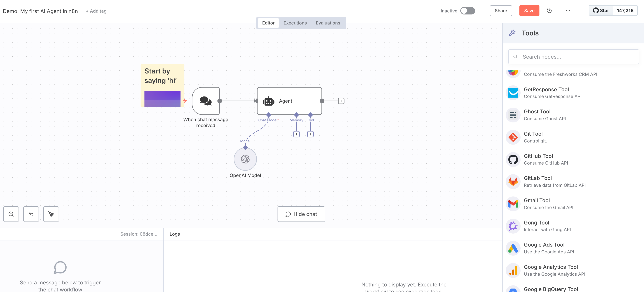Screen dimensions: 644x292
Task: Click the Agent robot node
Action: [x=289, y=101]
